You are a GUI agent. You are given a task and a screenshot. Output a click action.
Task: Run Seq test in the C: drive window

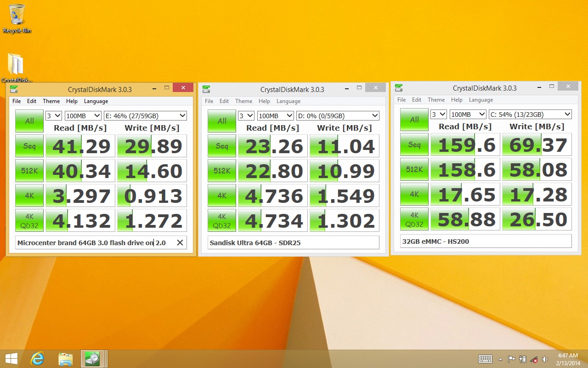point(414,144)
